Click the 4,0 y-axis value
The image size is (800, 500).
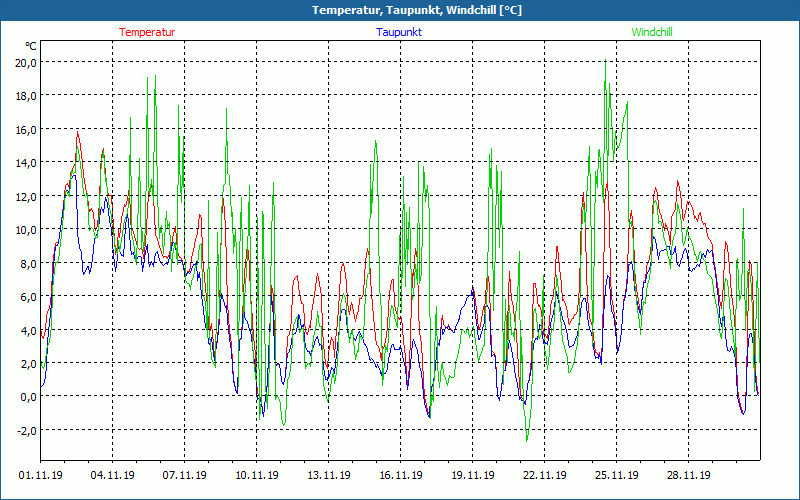(29, 330)
